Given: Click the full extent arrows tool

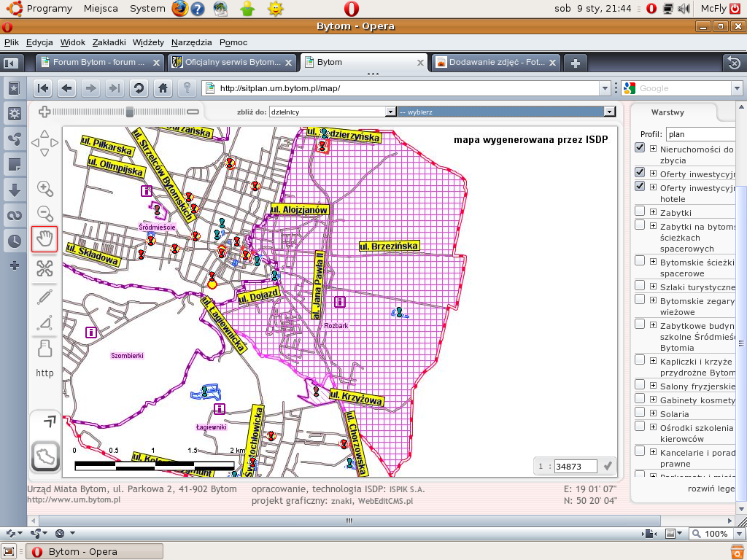Looking at the screenshot, I should (44, 268).
